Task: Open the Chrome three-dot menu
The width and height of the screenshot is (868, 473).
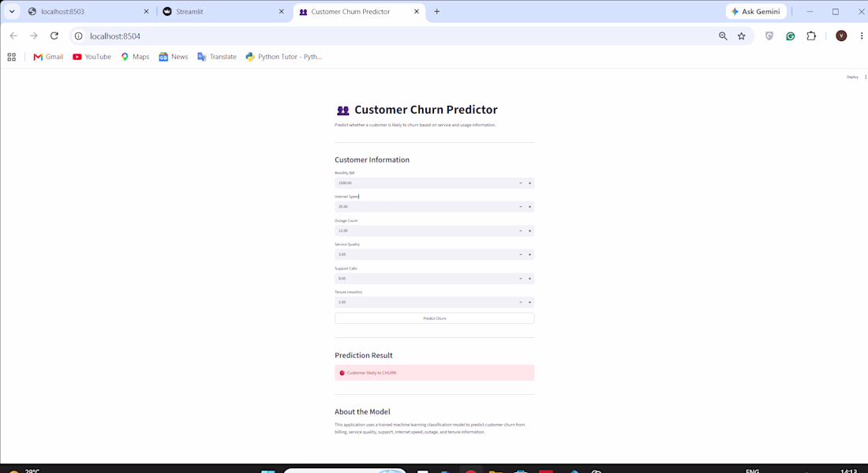Action: pyautogui.click(x=862, y=36)
